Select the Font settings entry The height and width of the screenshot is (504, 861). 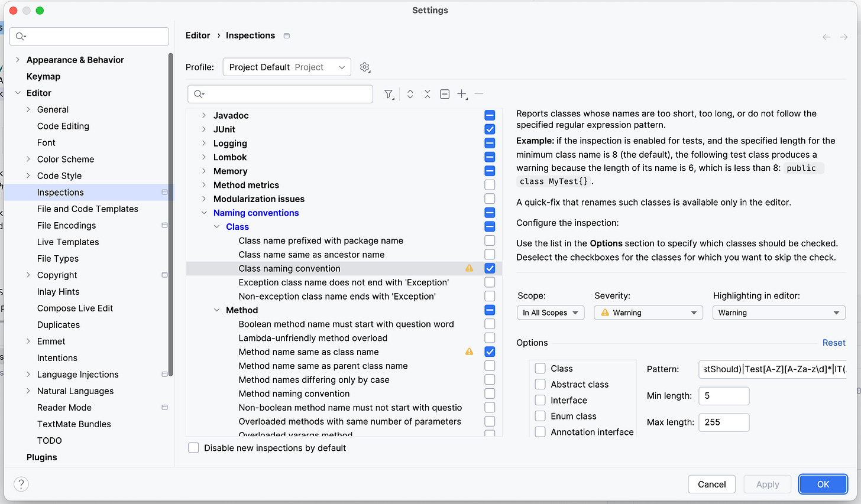tap(46, 142)
